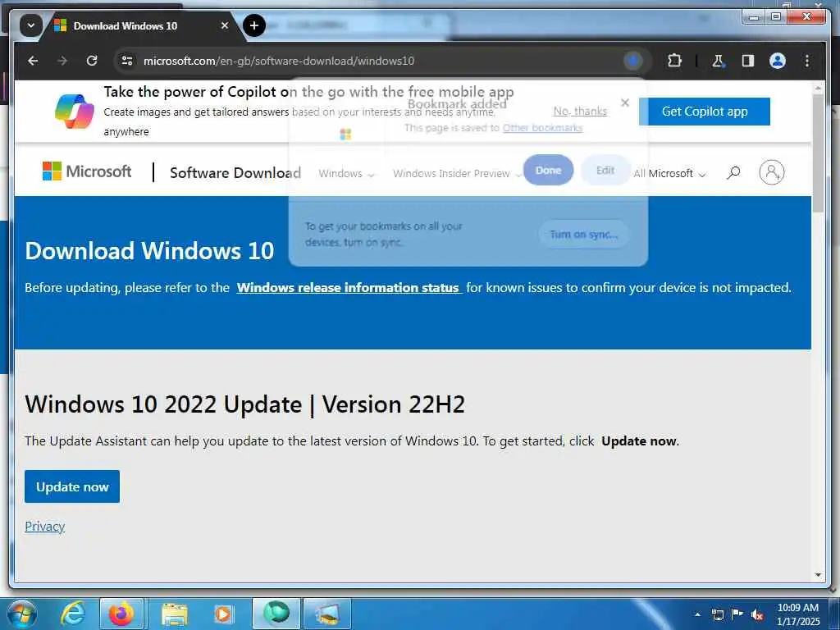Screen dimensions: 840x630
Task: Open the Chrome profile avatar
Action: [x=778, y=61]
